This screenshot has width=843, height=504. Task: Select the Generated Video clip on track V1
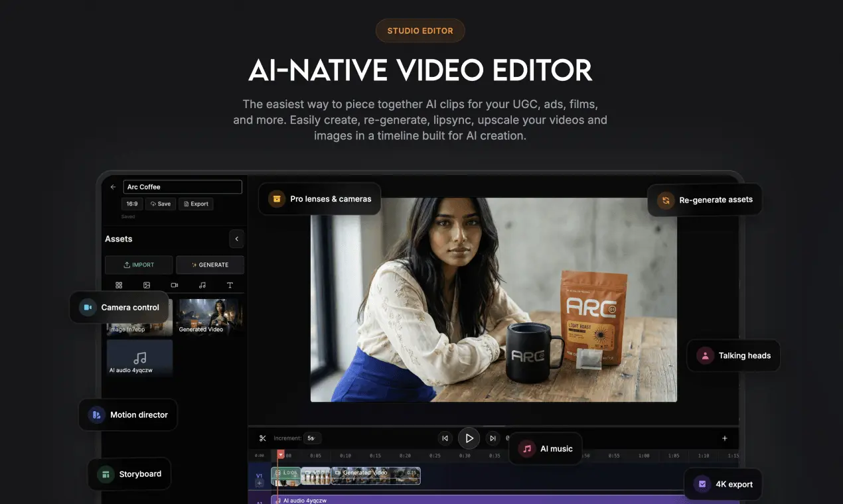pos(376,475)
